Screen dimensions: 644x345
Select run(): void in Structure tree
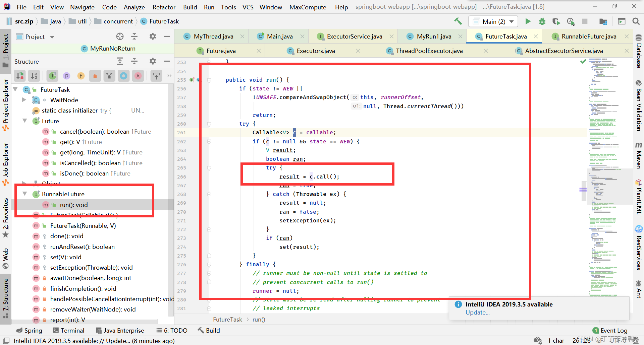tap(73, 205)
